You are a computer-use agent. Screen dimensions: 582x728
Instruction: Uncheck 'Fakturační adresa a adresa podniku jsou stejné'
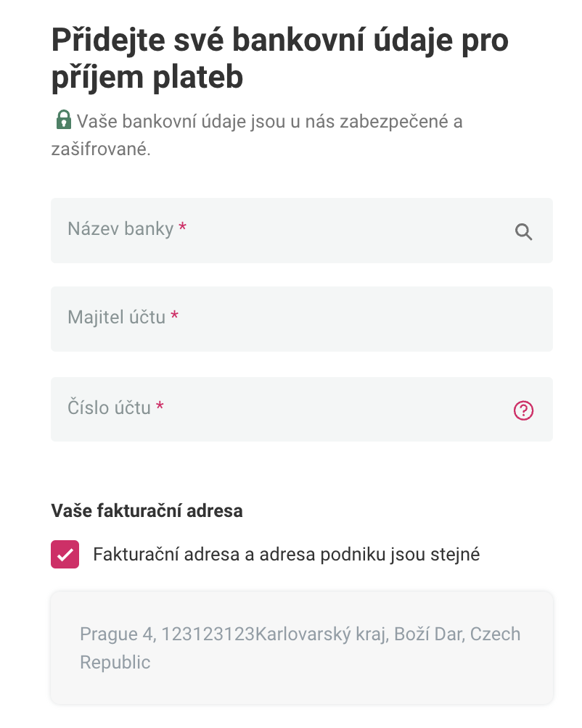point(65,554)
